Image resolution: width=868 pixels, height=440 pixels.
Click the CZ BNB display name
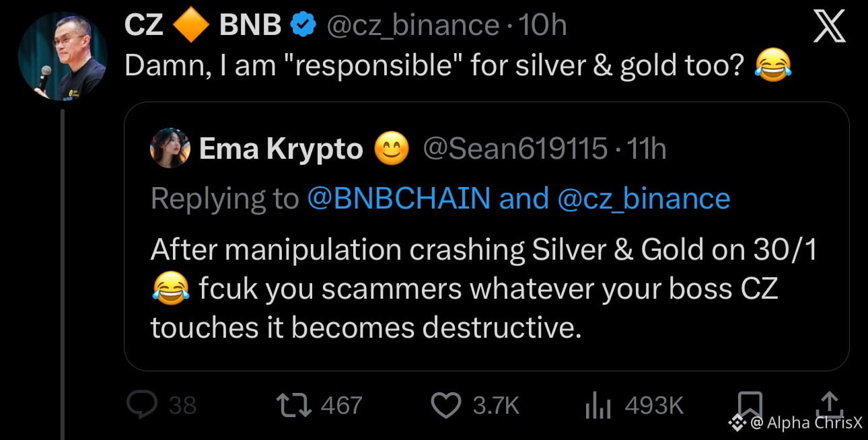[x=203, y=26]
